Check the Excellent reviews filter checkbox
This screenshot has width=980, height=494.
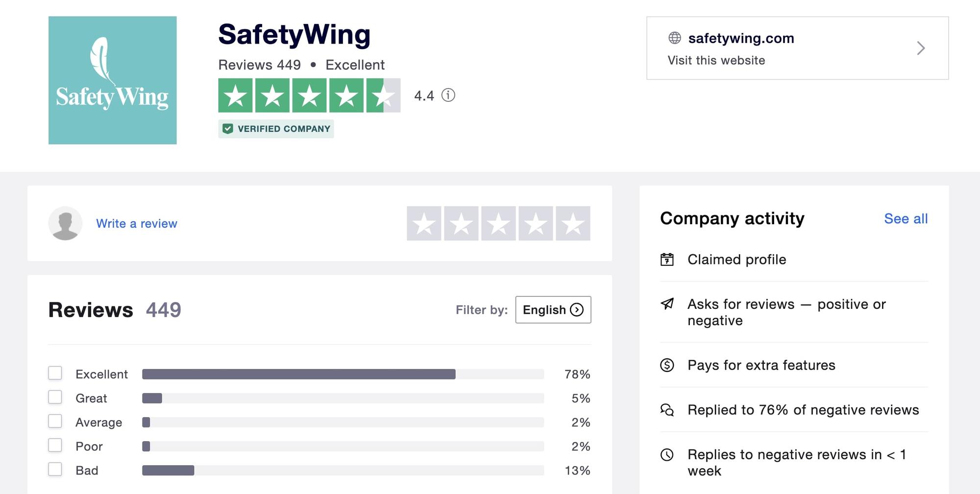click(x=55, y=374)
